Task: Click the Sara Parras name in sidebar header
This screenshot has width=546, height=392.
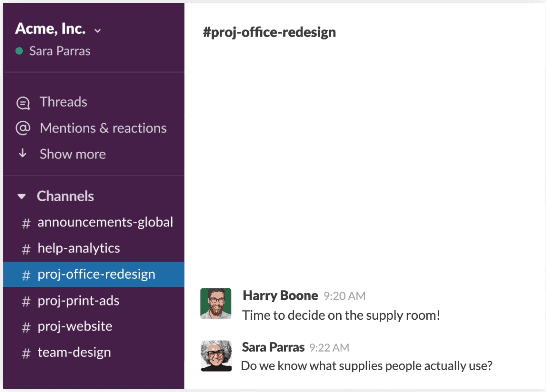Action: pyautogui.click(x=60, y=51)
